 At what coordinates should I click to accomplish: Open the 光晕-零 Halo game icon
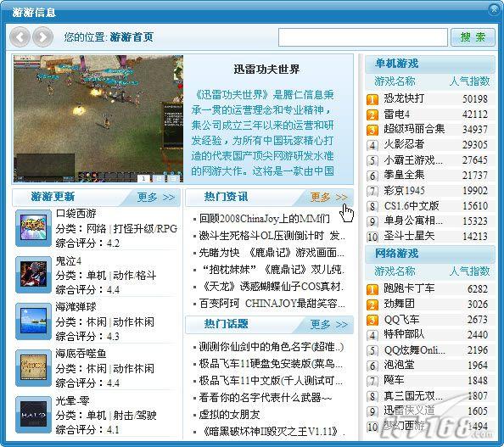(33, 415)
